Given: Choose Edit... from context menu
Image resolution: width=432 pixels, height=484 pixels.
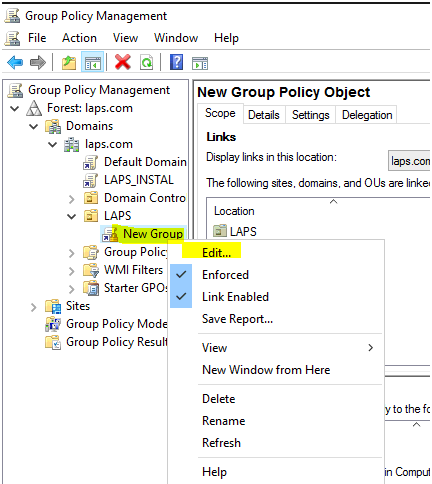Looking at the screenshot, I should click(x=276, y=253).
